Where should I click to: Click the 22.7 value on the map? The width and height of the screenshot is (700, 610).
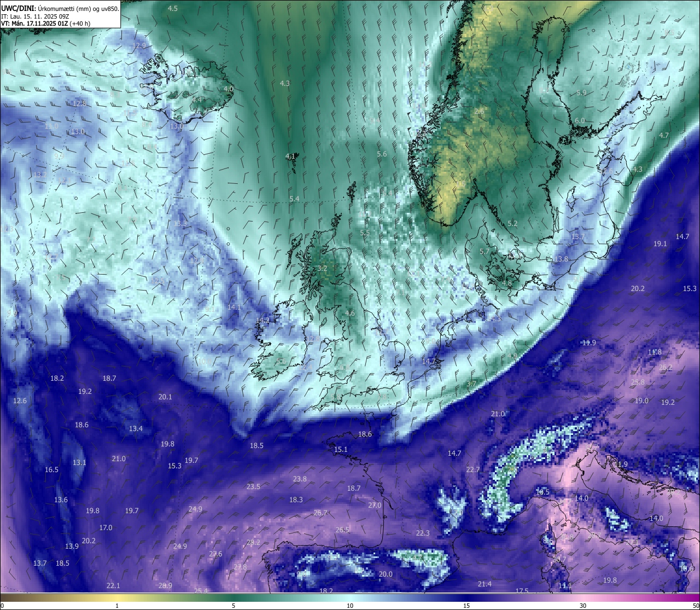(x=472, y=469)
